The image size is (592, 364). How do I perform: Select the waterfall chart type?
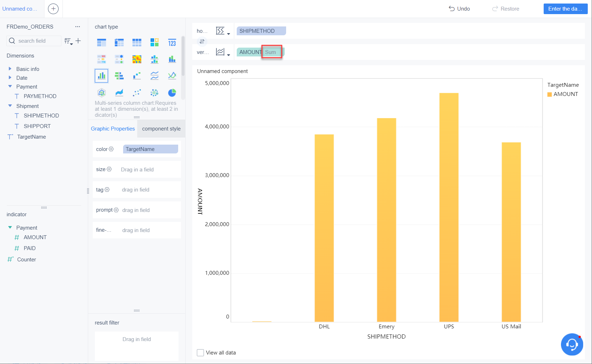[137, 75]
